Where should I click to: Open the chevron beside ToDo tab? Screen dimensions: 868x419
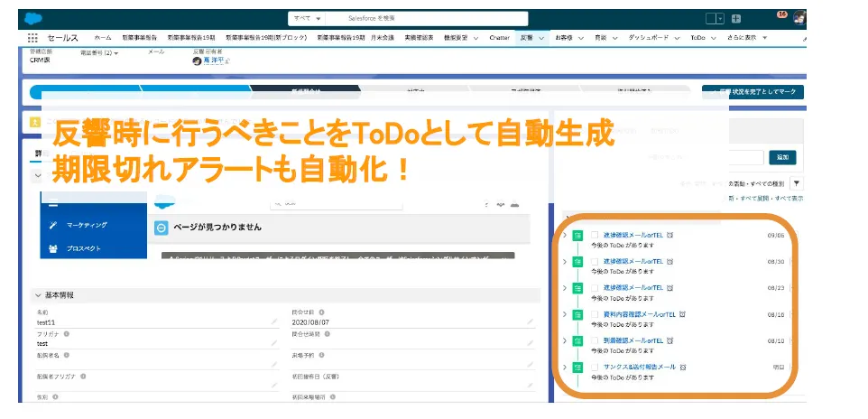(714, 38)
